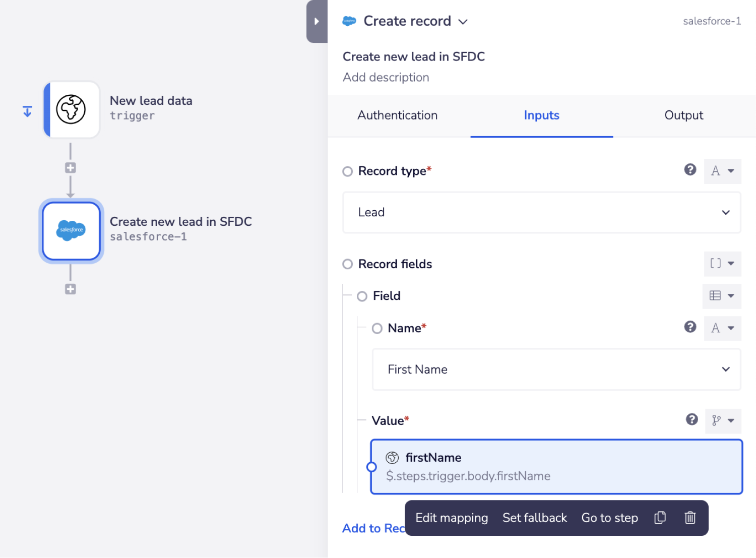756x558 pixels.
Task: Delete mapping using the trash icon
Action: click(x=690, y=518)
